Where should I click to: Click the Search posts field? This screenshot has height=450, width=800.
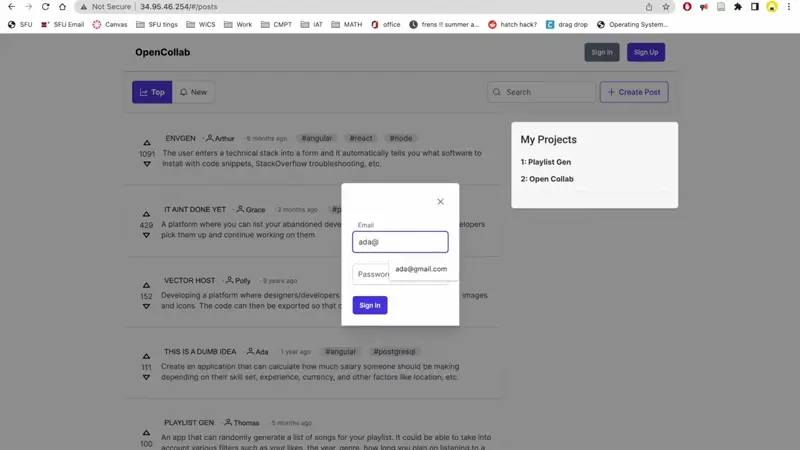pos(541,92)
